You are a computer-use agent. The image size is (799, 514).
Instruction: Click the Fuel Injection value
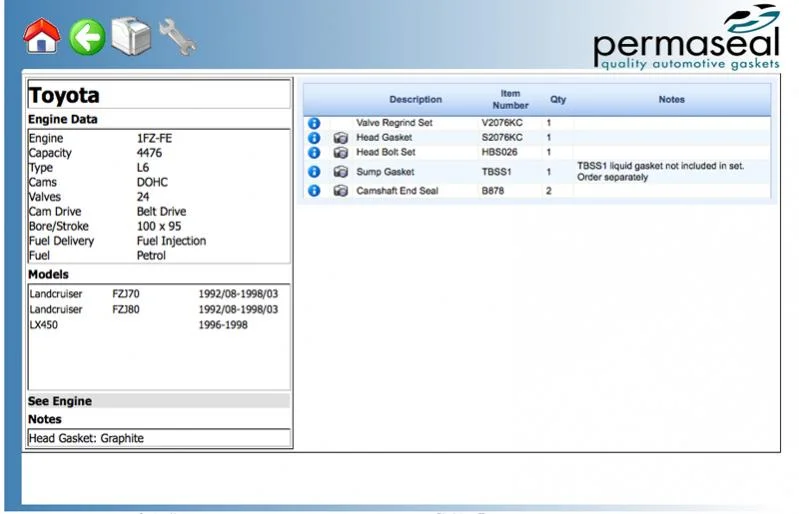click(x=171, y=241)
